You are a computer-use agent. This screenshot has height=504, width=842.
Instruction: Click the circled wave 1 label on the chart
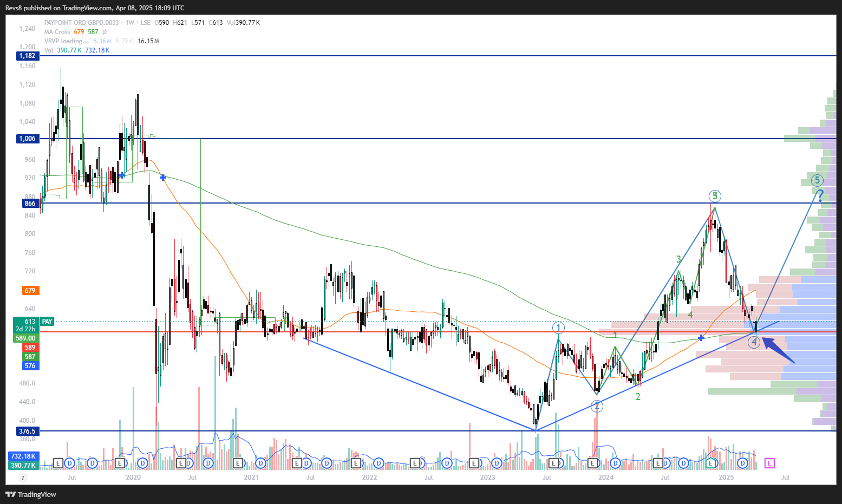click(558, 327)
